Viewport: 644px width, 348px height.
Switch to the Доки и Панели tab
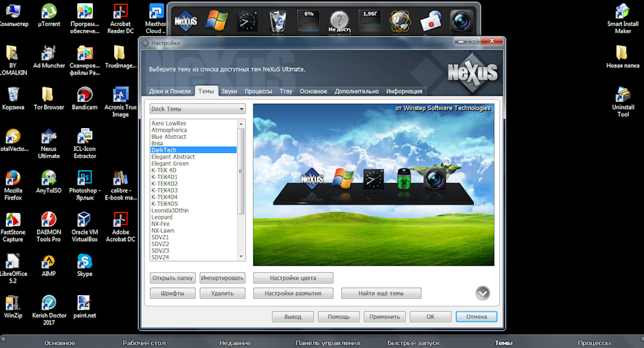(x=170, y=91)
